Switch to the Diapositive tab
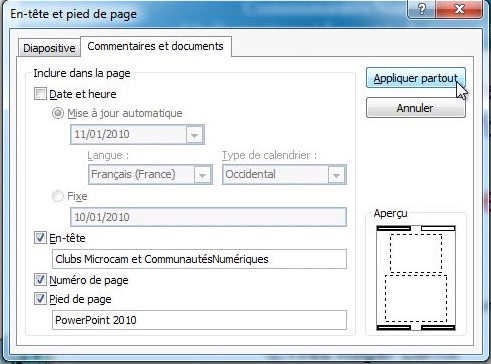The width and height of the screenshot is (491, 364). coord(49,48)
